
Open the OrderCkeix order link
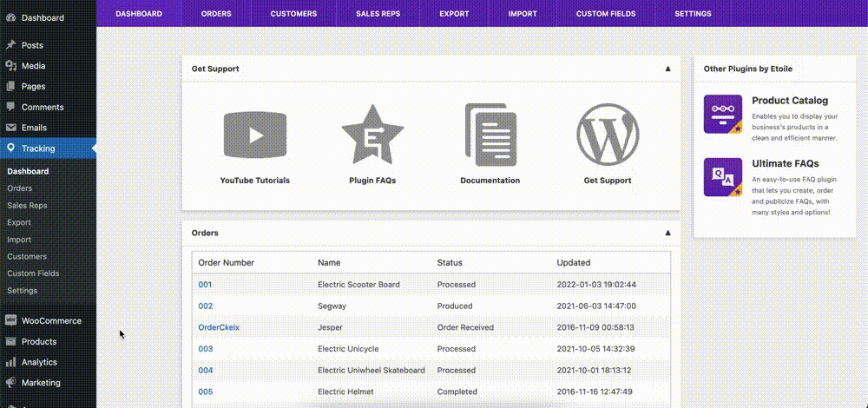click(x=219, y=328)
